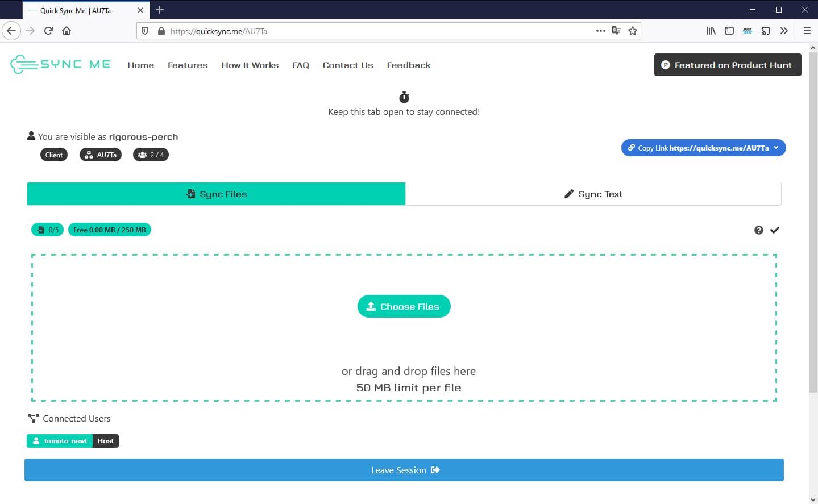818x504 pixels.
Task: Open the How It Works nav link
Action: click(x=250, y=65)
